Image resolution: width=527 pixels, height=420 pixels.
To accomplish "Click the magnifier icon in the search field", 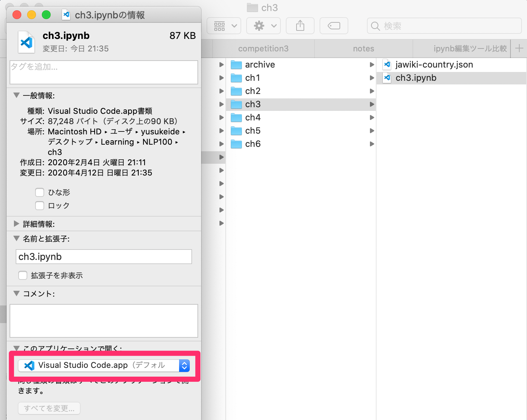I will tap(375, 26).
